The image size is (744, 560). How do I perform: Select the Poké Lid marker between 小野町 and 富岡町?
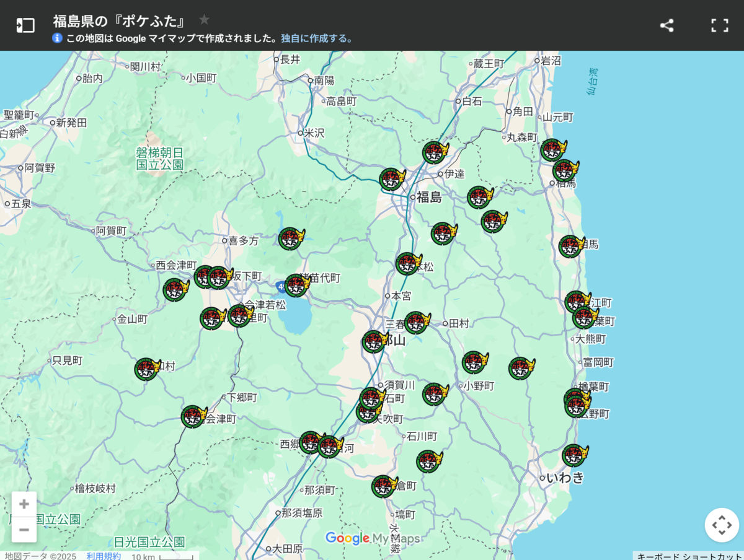click(x=520, y=369)
